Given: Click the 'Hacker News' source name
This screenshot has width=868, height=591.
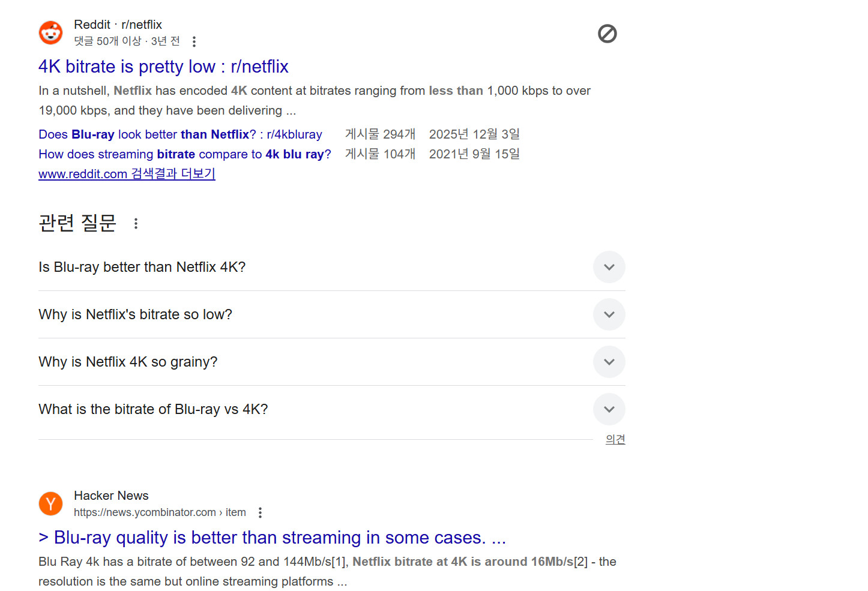Looking at the screenshot, I should tap(111, 496).
